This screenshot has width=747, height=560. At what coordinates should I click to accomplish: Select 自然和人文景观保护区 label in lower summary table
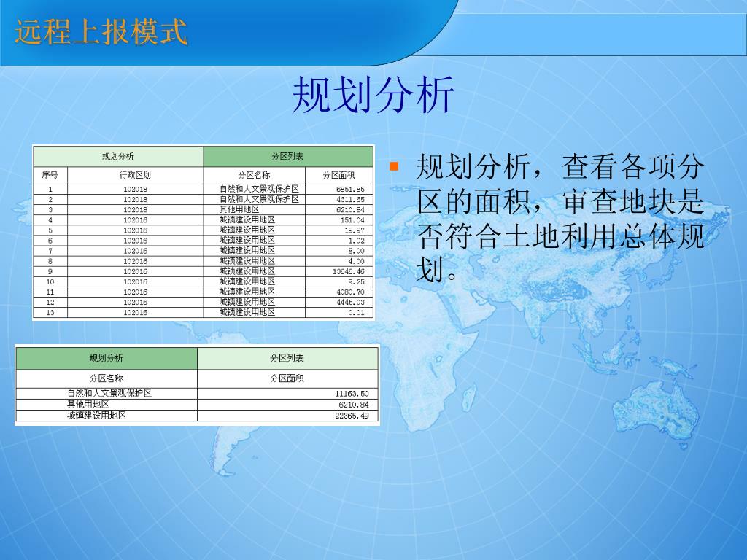coord(109,393)
